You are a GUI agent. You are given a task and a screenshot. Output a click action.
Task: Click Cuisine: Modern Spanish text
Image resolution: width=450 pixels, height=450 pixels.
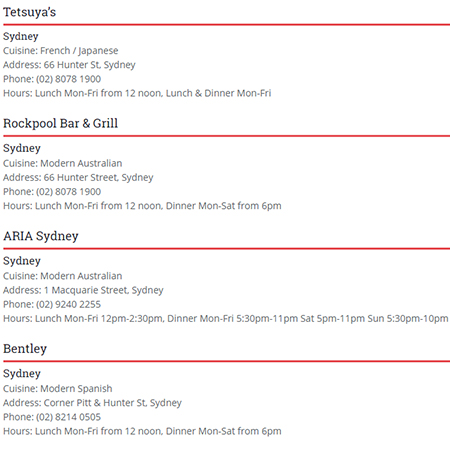(x=58, y=389)
